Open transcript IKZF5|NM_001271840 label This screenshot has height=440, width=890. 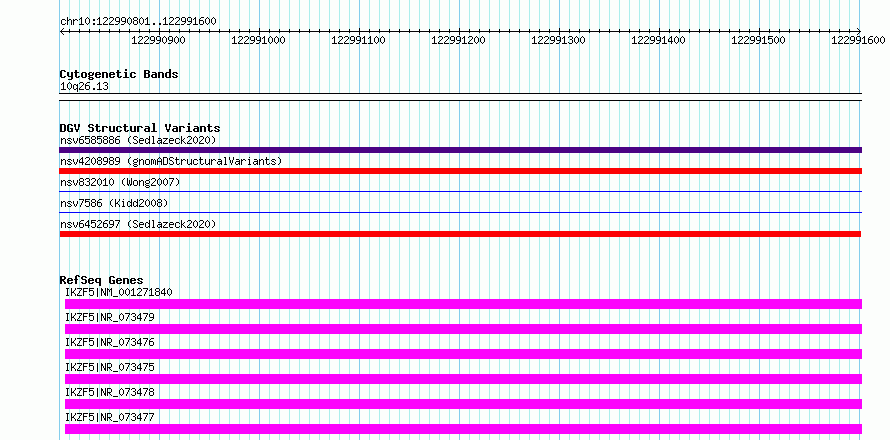click(119, 292)
